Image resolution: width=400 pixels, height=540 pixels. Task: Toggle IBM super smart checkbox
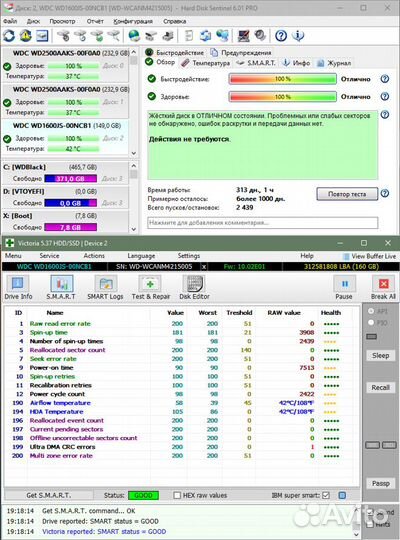click(326, 495)
